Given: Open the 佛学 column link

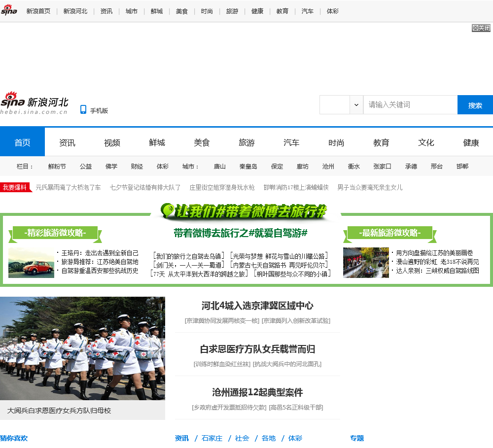Looking at the screenshot, I should click(111, 166).
